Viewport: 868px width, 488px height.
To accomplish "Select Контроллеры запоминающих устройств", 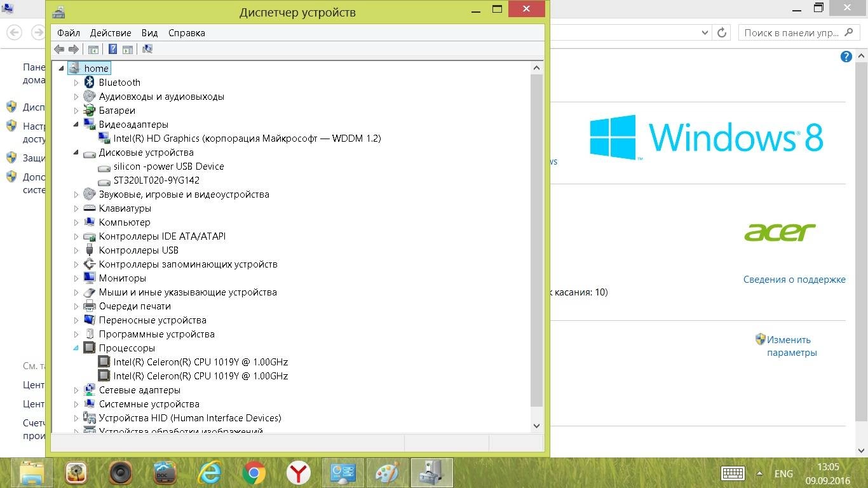I will [x=188, y=264].
